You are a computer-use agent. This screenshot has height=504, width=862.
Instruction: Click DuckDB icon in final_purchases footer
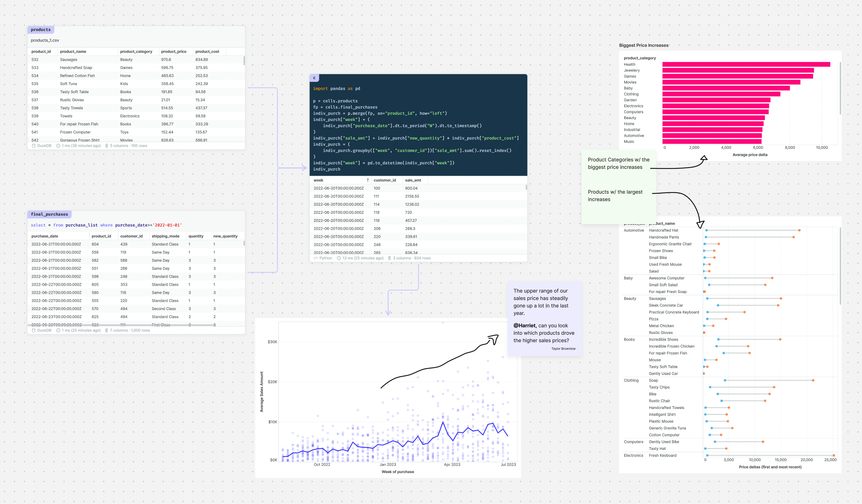[x=34, y=330]
